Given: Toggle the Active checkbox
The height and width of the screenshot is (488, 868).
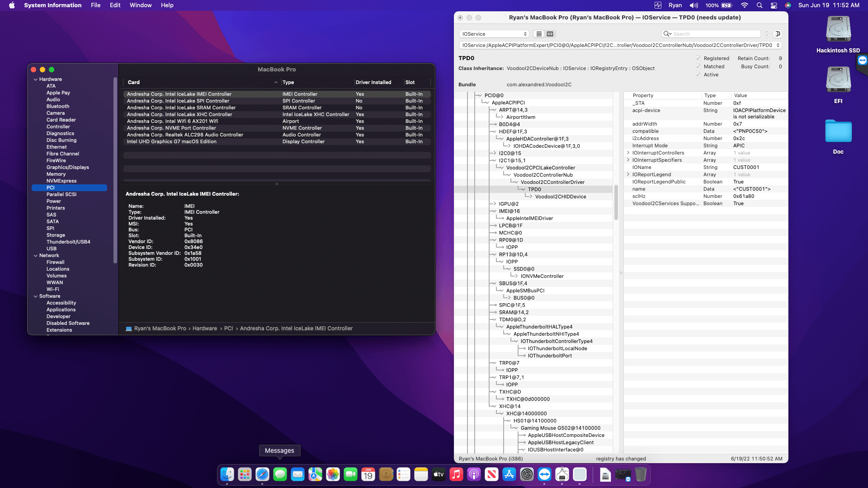Looking at the screenshot, I should tap(698, 75).
